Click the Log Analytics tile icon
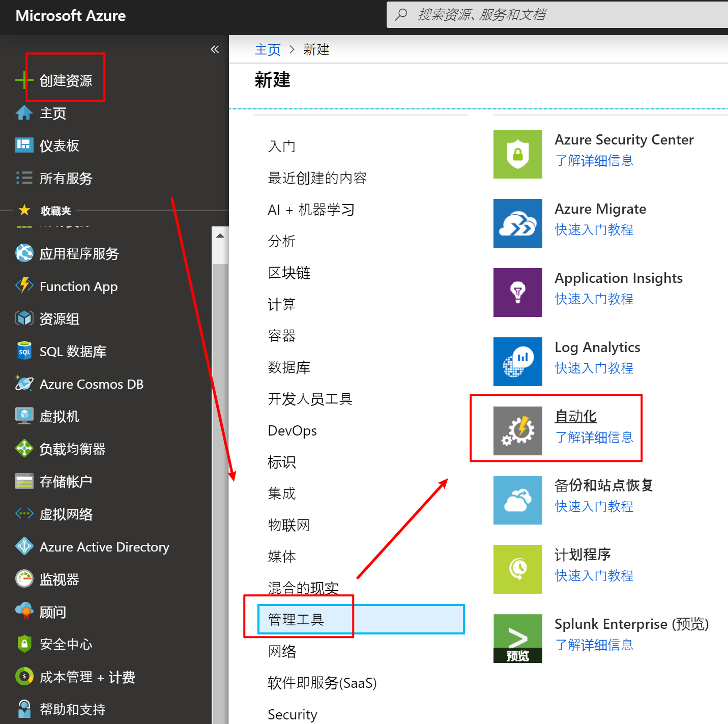Screen dimensions: 728x724 [x=518, y=362]
